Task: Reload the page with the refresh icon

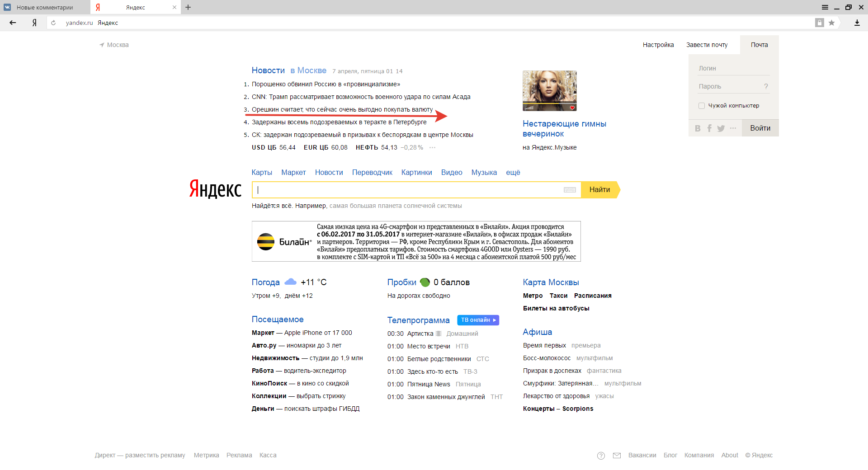Action: (53, 23)
